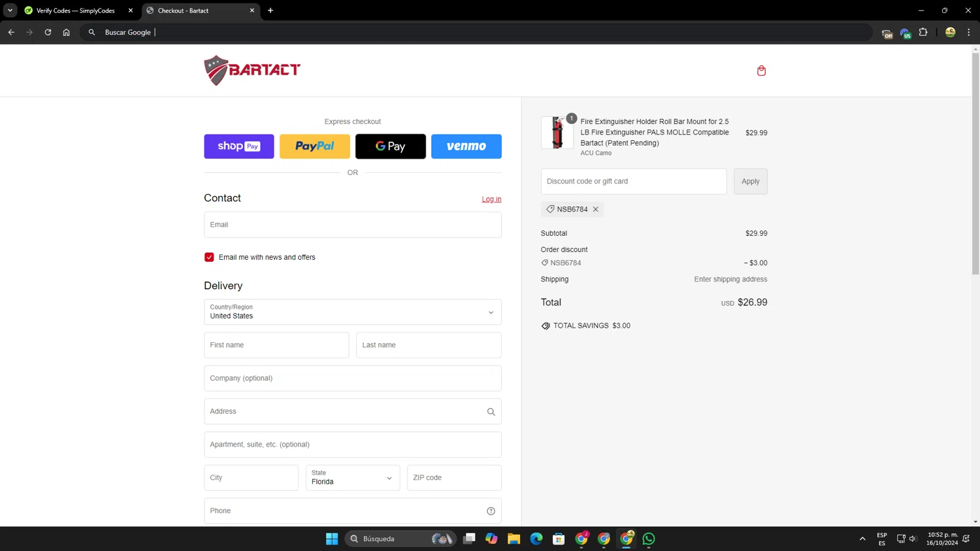Click the taskbar Búsqueda search box
The width and height of the screenshot is (980, 551).
pyautogui.click(x=399, y=539)
